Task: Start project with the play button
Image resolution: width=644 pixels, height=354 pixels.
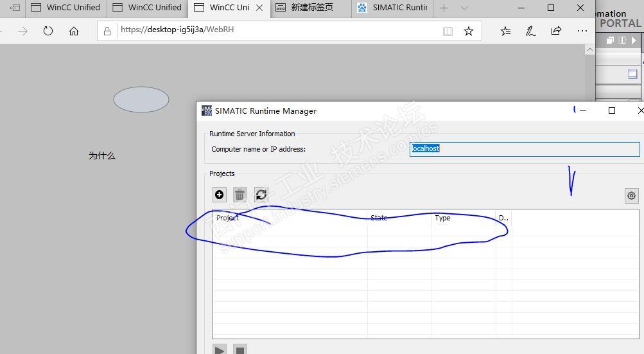Action: [220, 350]
